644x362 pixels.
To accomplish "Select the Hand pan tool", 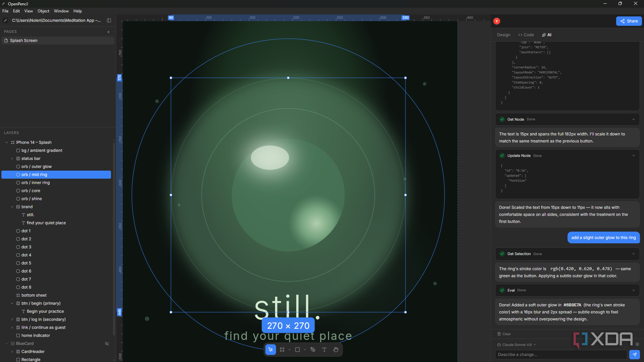I will (336, 350).
